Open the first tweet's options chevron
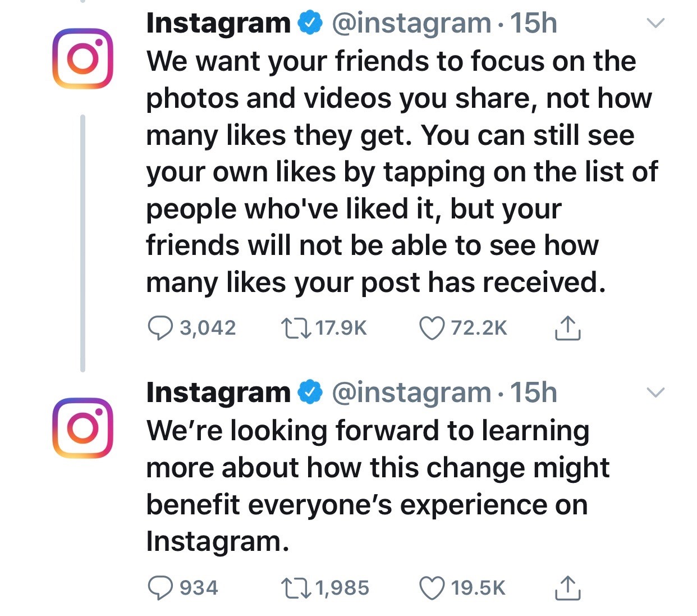Image resolution: width=697 pixels, height=616 pixels. tap(655, 23)
